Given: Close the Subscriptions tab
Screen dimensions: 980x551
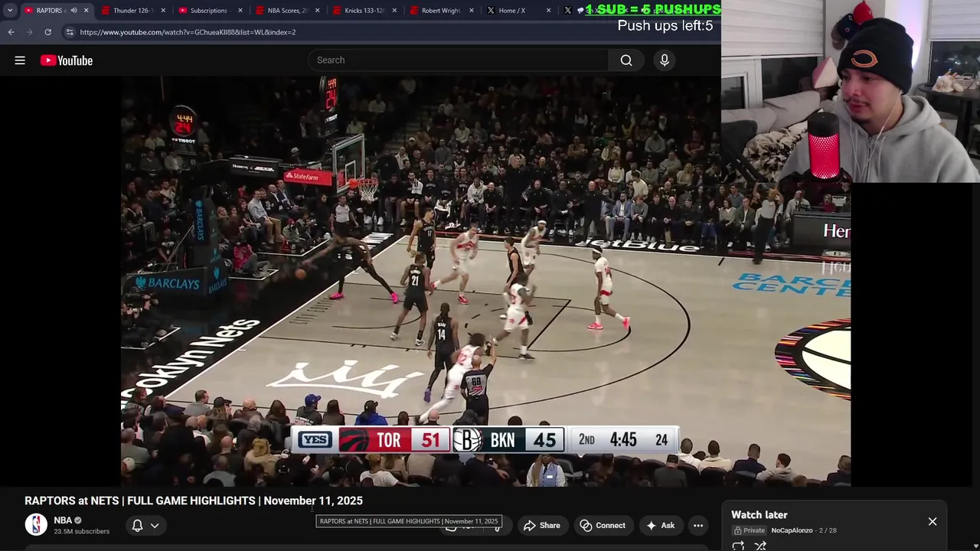Looking at the screenshot, I should [x=240, y=11].
